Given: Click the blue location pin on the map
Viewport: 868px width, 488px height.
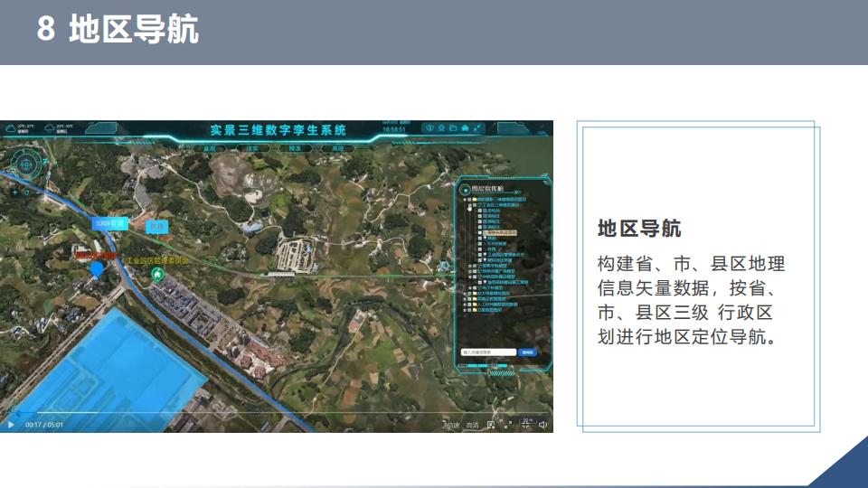Looking at the screenshot, I should (97, 269).
